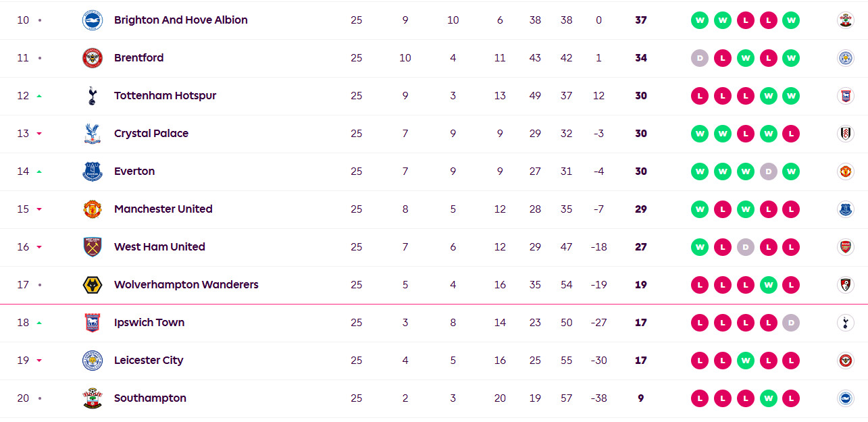The width and height of the screenshot is (868, 422).
Task: Go to the Southampton team page link
Action: [x=150, y=398]
